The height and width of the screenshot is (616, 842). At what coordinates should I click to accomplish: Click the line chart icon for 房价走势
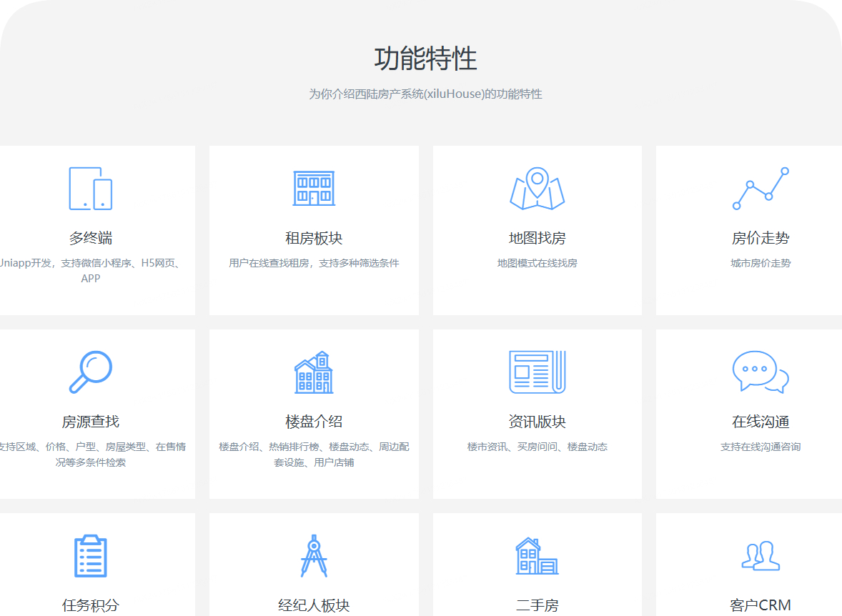(760, 188)
